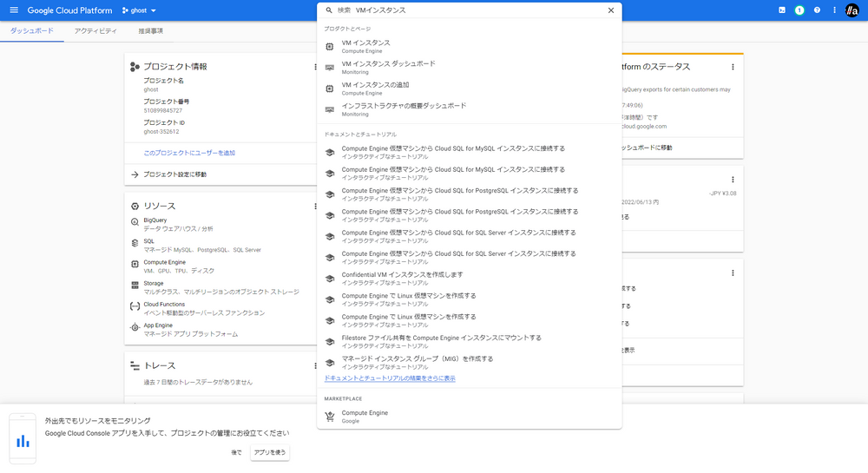Screen dimensions: 868x473
Task: Open the help question mark icon
Action: point(817,10)
